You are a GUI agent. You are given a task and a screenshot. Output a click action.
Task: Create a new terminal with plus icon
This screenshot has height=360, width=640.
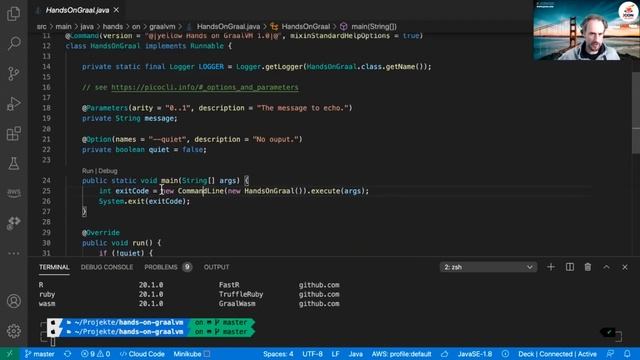coord(551,267)
